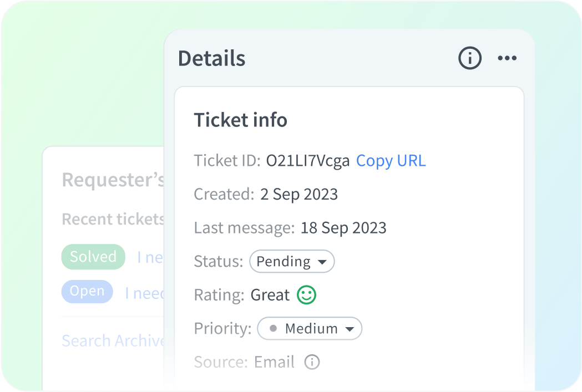582x392 pixels.
Task: Click the info icon next to Email source
Action: click(312, 362)
